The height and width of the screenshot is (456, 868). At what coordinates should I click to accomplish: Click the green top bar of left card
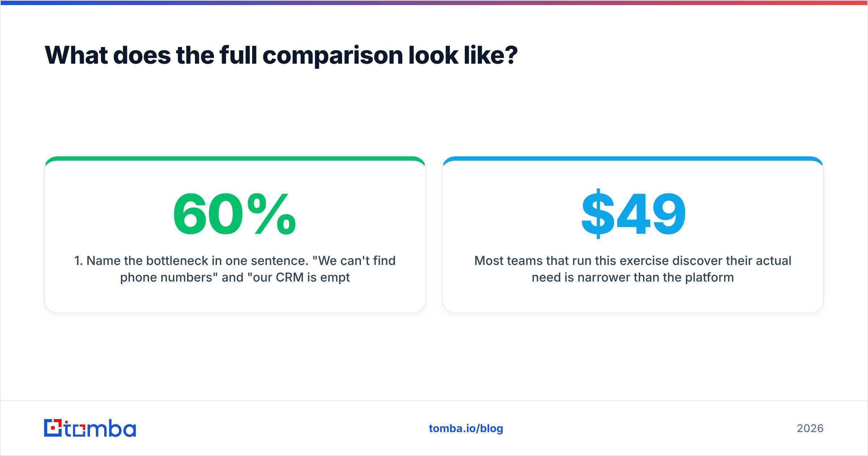[235, 159]
